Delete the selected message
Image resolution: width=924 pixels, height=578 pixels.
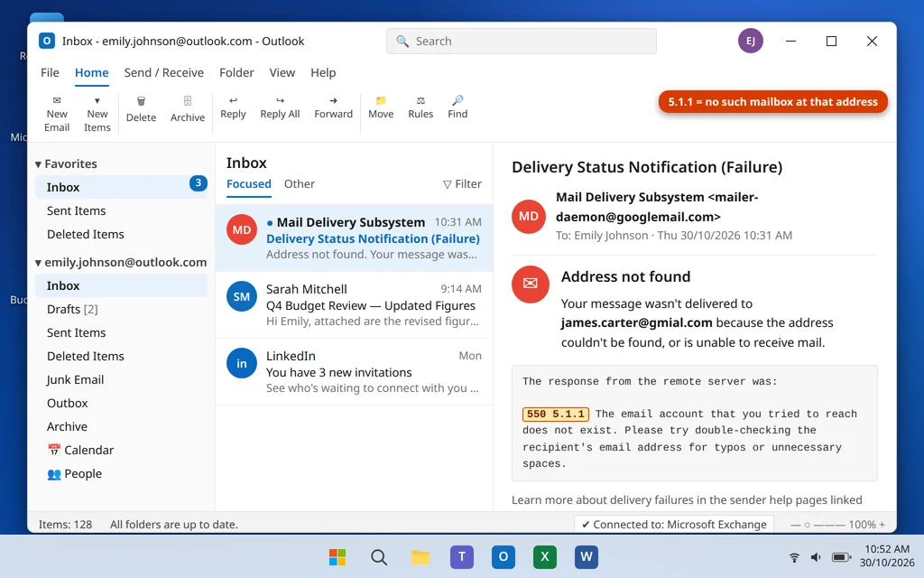coord(141,109)
